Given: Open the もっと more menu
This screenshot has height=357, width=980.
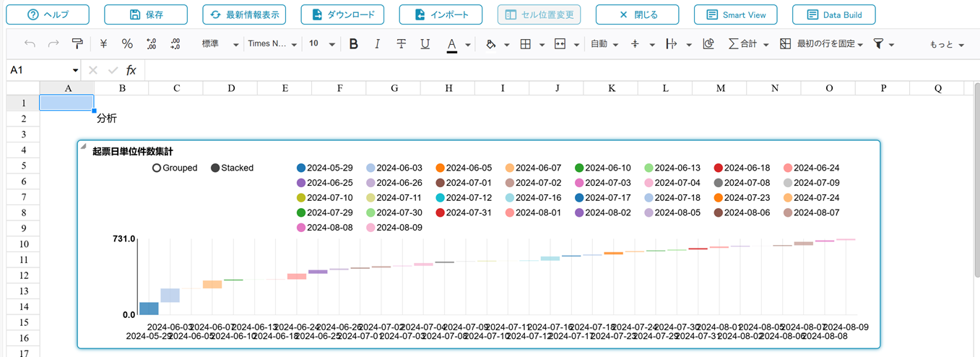Looking at the screenshot, I should [946, 45].
